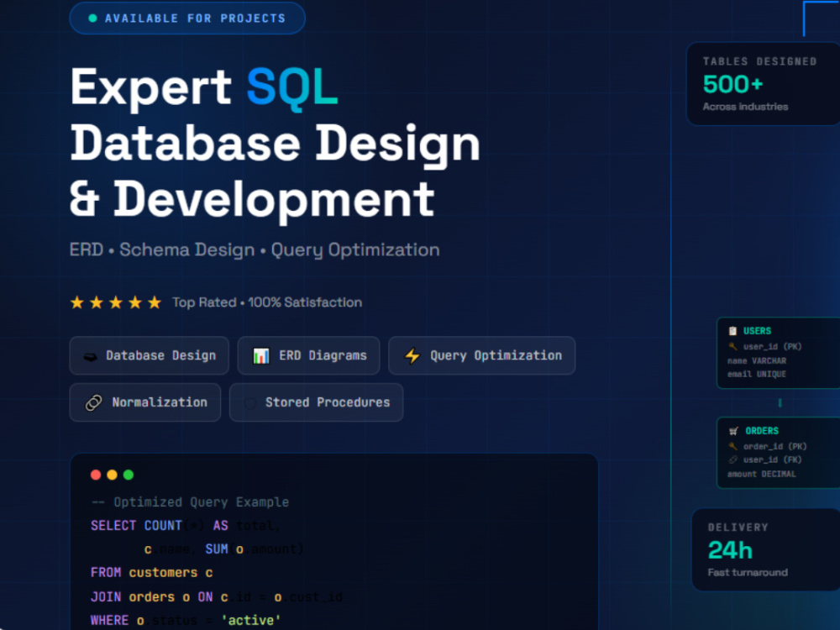This screenshot has width=840, height=630.
Task: Click 'amount DECIMAL' in ORDERS table
Action: pos(761,474)
